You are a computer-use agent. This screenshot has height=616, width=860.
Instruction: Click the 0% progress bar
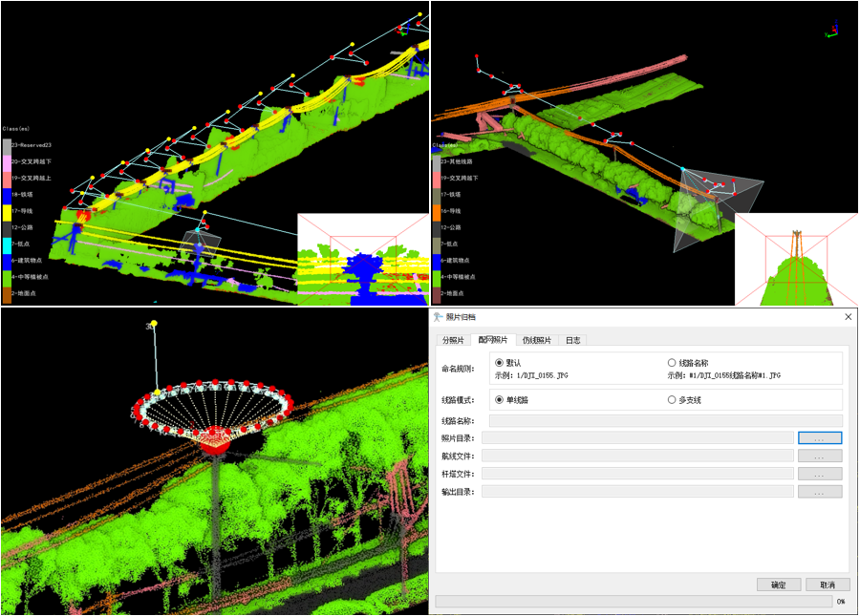tap(634, 602)
